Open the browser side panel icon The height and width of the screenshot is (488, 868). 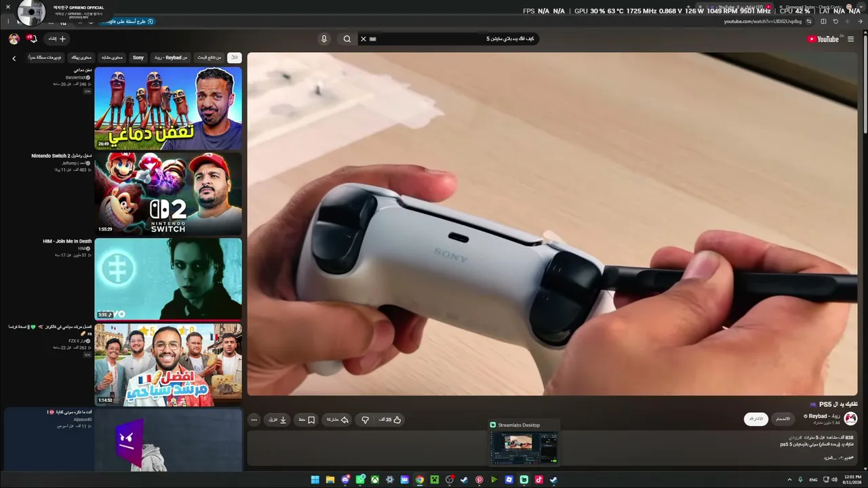click(823, 22)
